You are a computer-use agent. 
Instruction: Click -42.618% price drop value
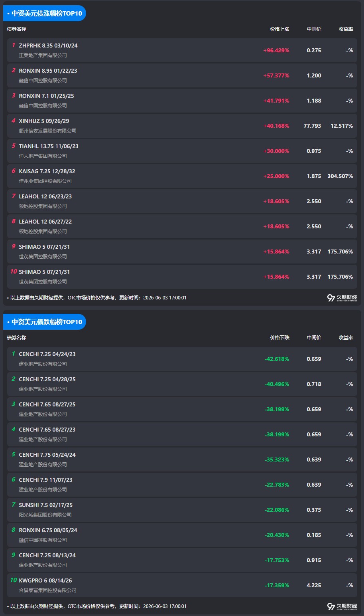tap(277, 359)
